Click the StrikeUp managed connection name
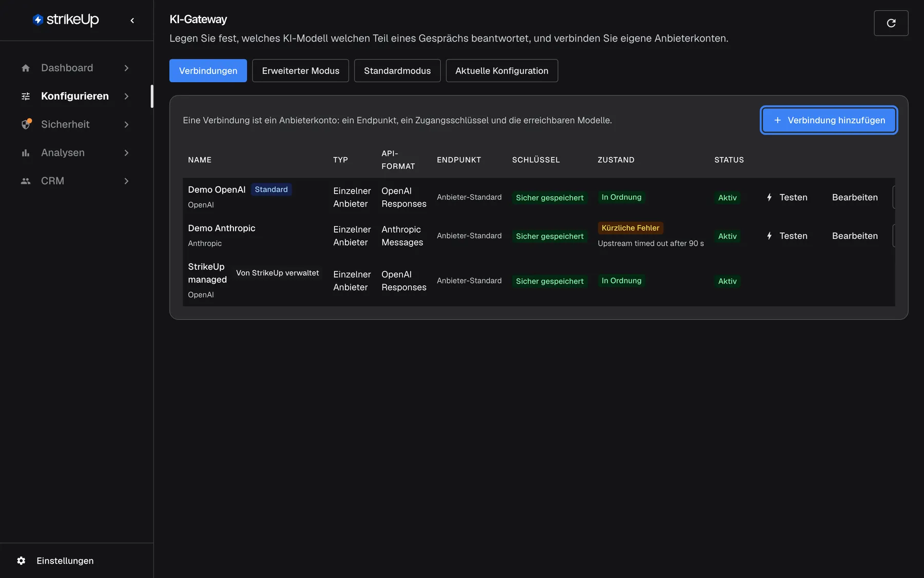The image size is (924, 578). point(207,273)
